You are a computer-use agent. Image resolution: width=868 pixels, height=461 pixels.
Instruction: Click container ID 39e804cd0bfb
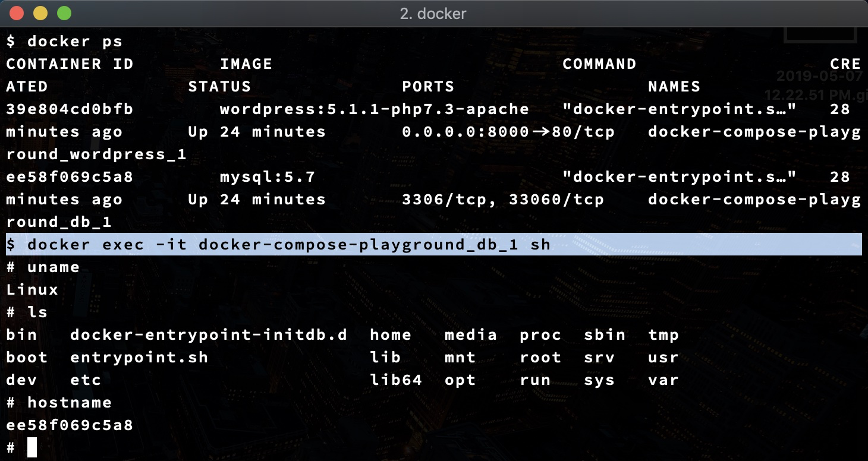coord(70,109)
